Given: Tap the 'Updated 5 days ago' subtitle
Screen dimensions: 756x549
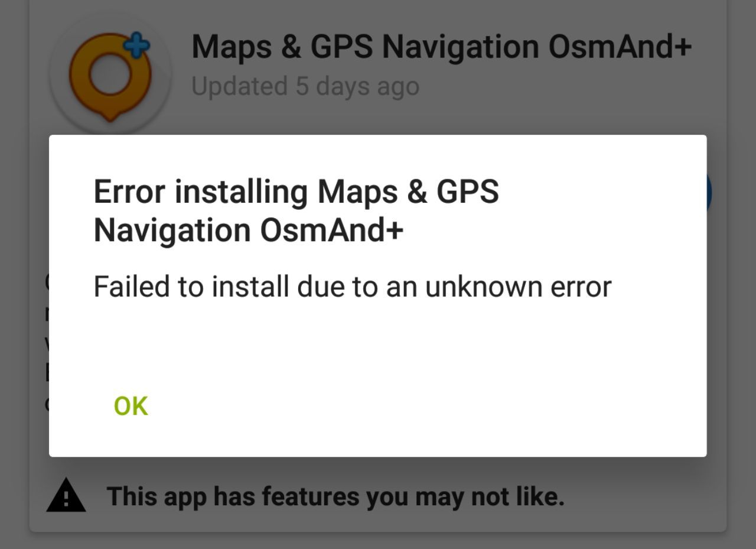Looking at the screenshot, I should click(x=305, y=86).
